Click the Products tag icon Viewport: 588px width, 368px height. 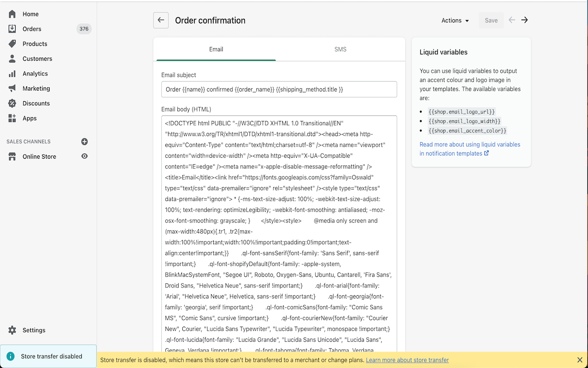[x=12, y=44]
